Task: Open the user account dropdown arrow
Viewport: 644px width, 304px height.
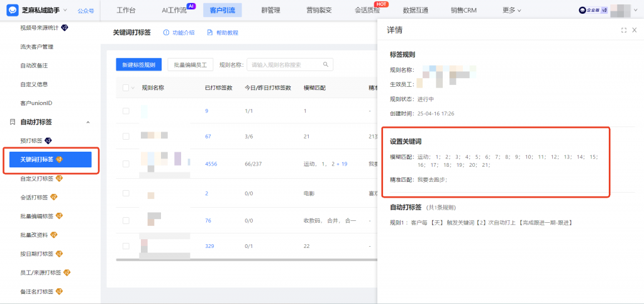Action: pyautogui.click(x=636, y=11)
